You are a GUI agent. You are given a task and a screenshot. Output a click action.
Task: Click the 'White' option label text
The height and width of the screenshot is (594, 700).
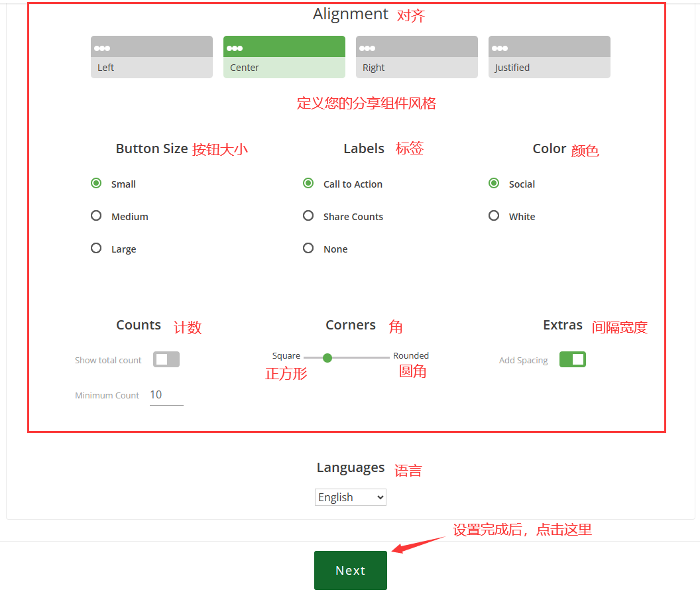[522, 217]
